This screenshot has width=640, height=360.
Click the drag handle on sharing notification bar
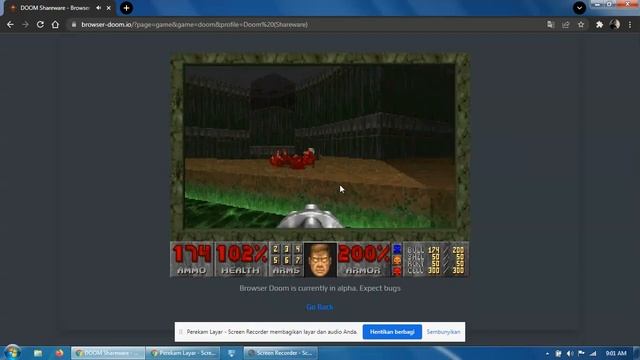pyautogui.click(x=181, y=332)
